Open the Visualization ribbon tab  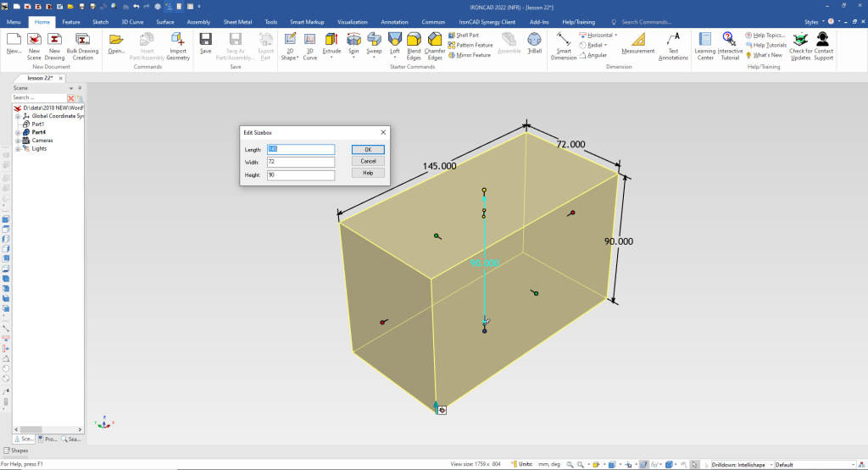point(353,21)
